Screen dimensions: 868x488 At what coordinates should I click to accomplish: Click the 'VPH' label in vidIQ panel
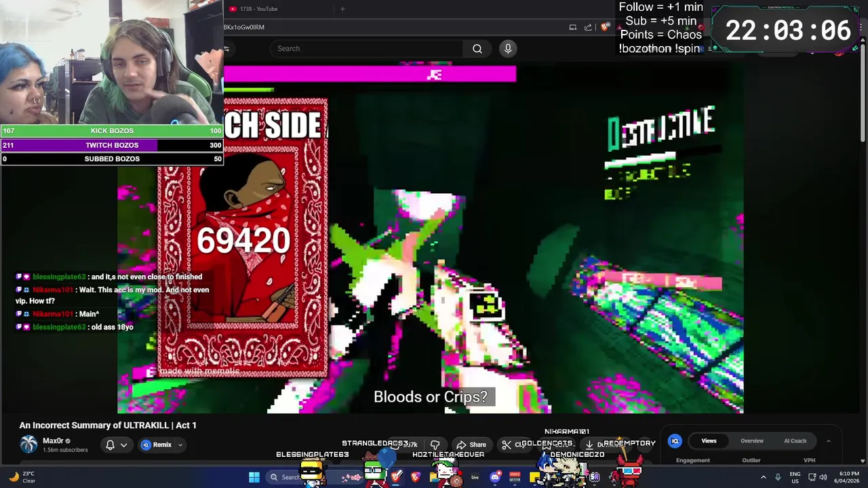(810, 460)
